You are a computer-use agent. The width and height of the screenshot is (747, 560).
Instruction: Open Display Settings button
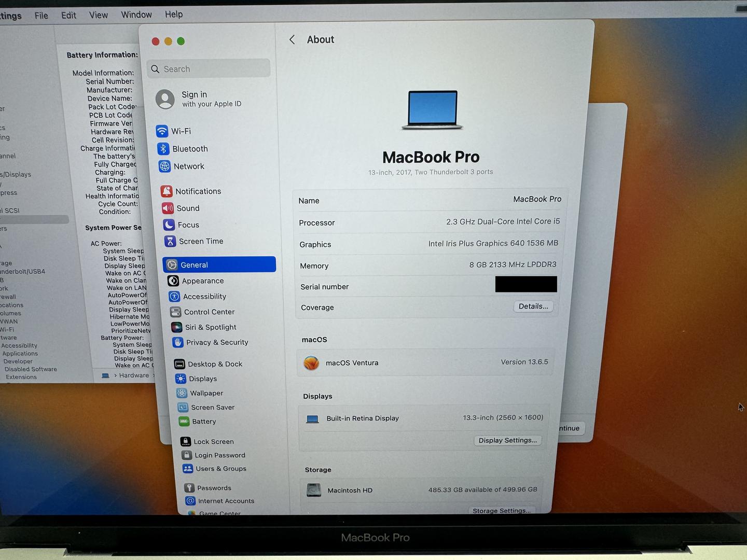(x=508, y=440)
